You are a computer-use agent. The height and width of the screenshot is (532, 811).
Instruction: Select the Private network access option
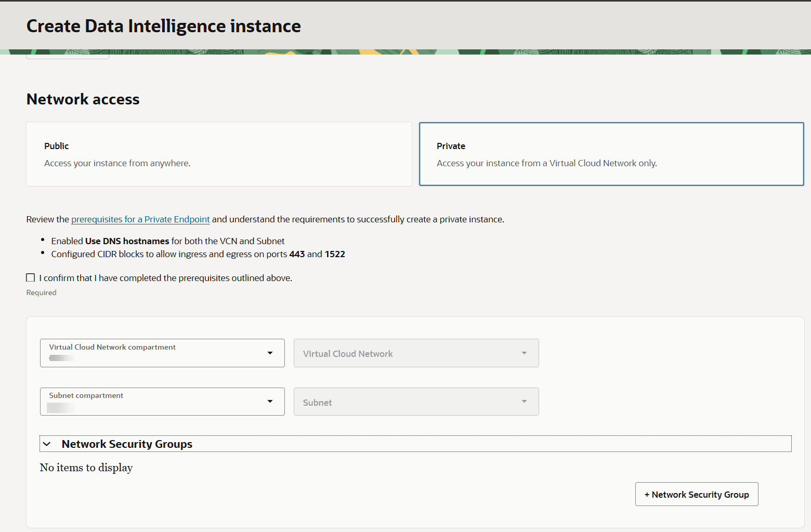click(611, 154)
